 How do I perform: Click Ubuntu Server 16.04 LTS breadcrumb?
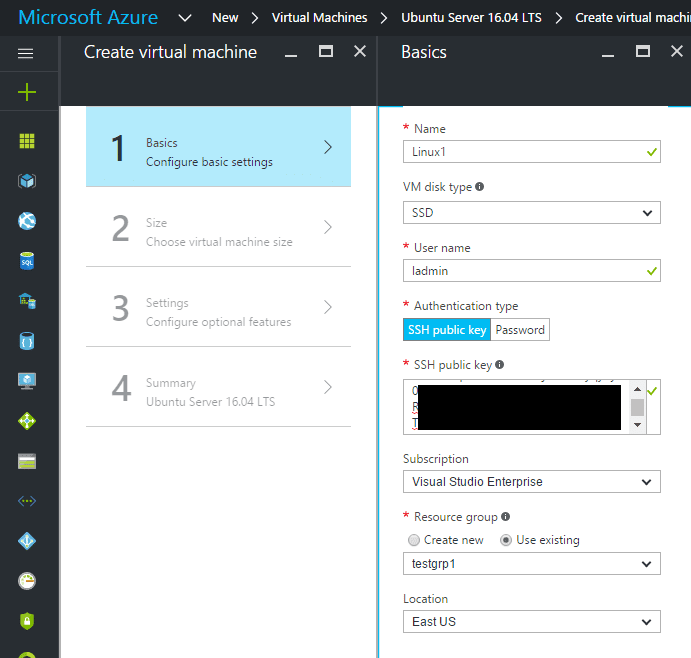tap(470, 18)
